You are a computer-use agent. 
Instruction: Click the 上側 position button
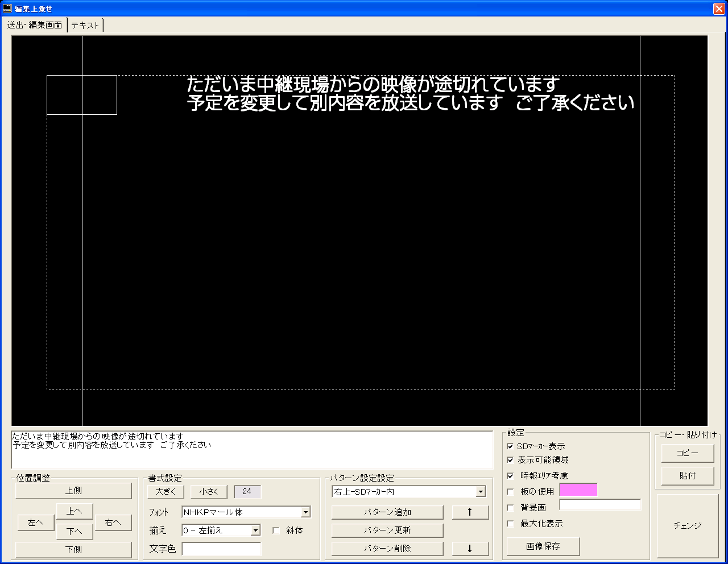coord(73,491)
